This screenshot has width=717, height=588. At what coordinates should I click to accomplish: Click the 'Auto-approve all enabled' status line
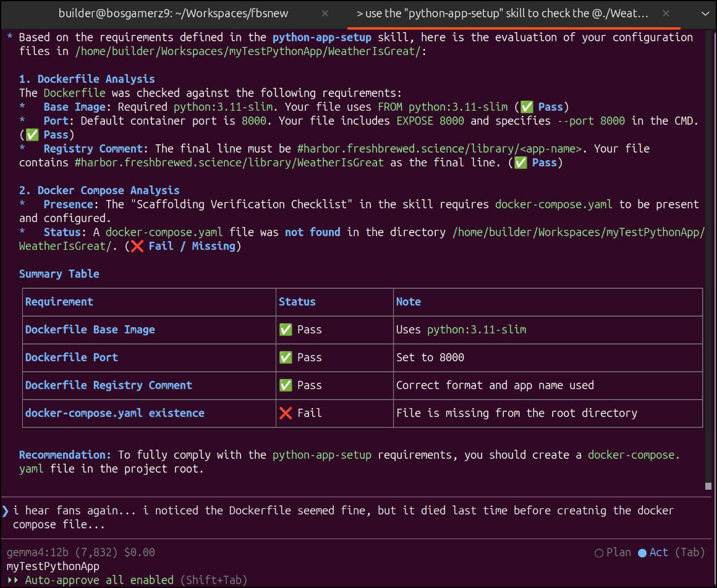(x=99, y=580)
